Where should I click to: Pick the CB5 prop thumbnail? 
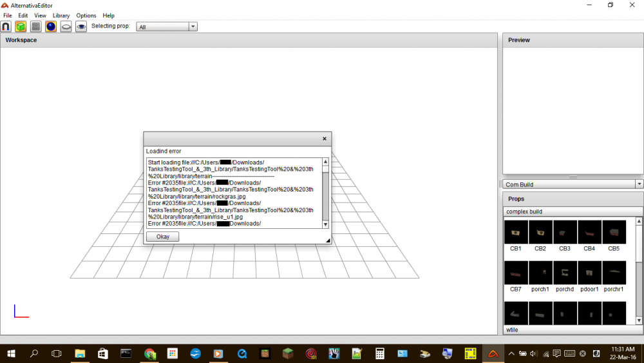(614, 232)
